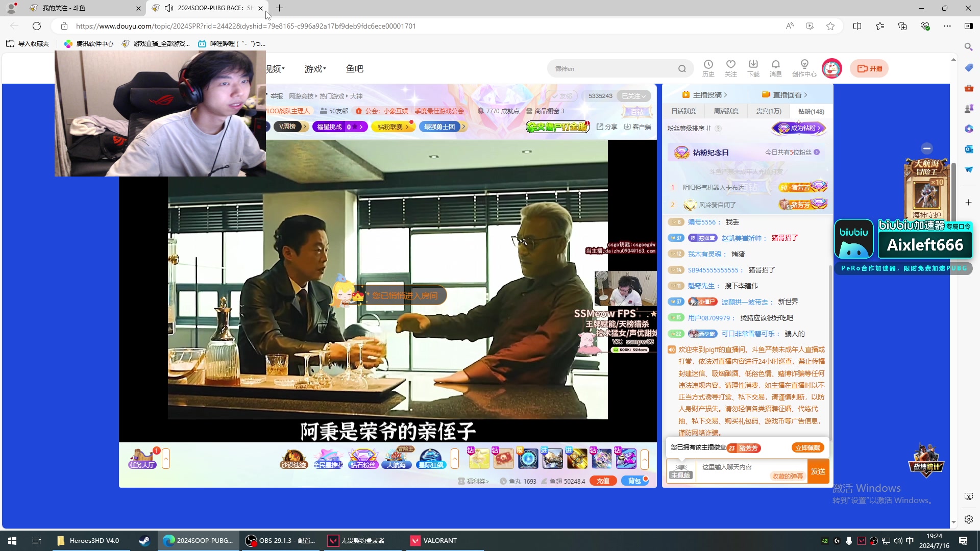The image size is (980, 551).
Task: Switch to the 周活跃度 tab
Action: click(x=726, y=111)
